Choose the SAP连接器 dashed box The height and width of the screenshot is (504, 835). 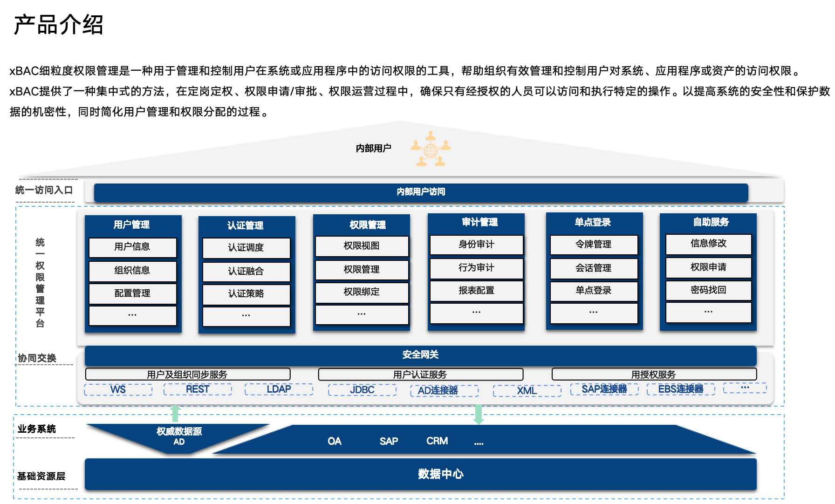click(x=604, y=389)
